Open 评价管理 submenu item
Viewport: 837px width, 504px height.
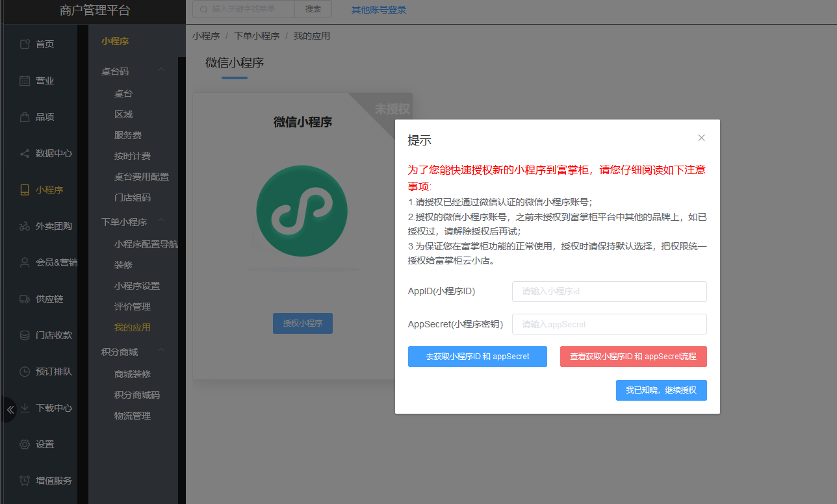tap(133, 307)
